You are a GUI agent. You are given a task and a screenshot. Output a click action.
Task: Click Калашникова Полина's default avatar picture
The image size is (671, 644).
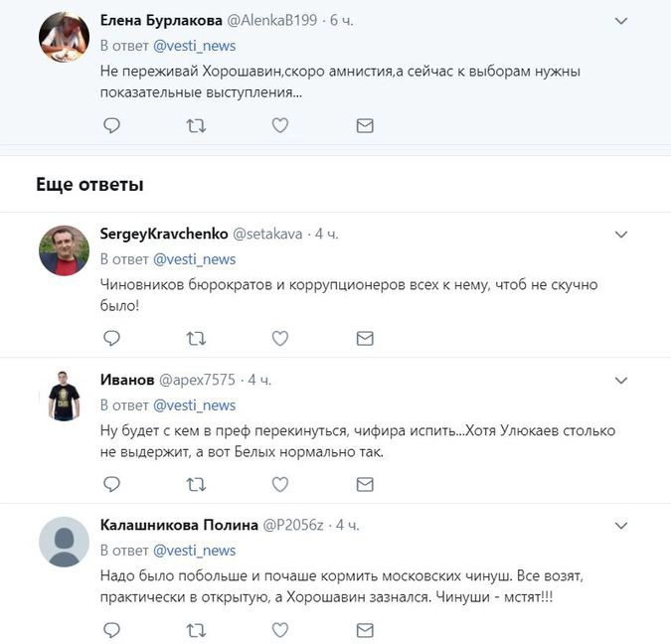click(64, 542)
